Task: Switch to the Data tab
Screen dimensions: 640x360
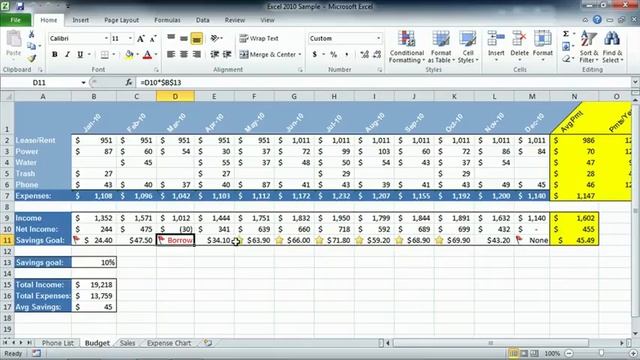Action: (202, 20)
